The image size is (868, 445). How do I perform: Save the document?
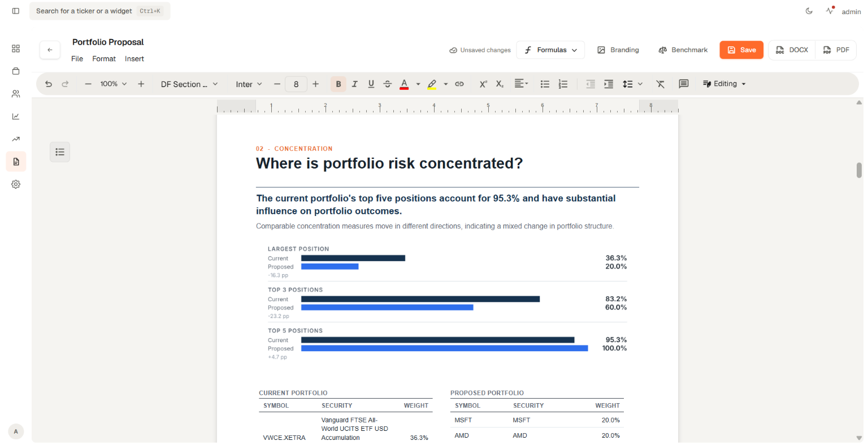(x=741, y=50)
